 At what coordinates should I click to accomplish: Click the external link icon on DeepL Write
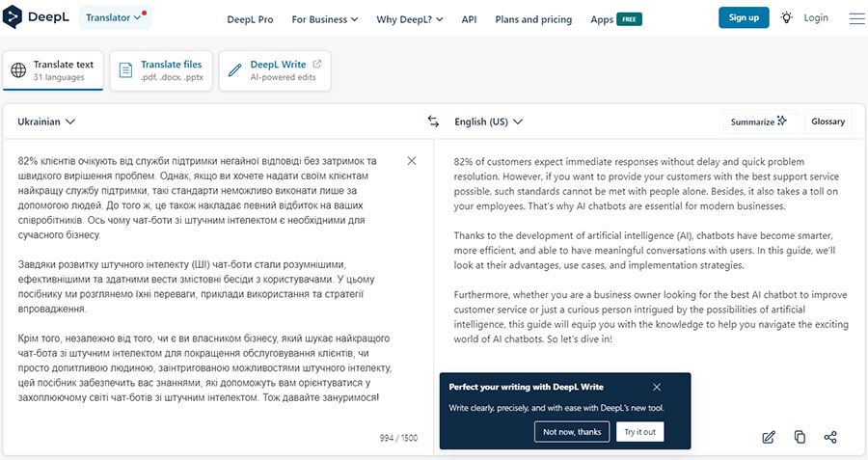coord(317,64)
